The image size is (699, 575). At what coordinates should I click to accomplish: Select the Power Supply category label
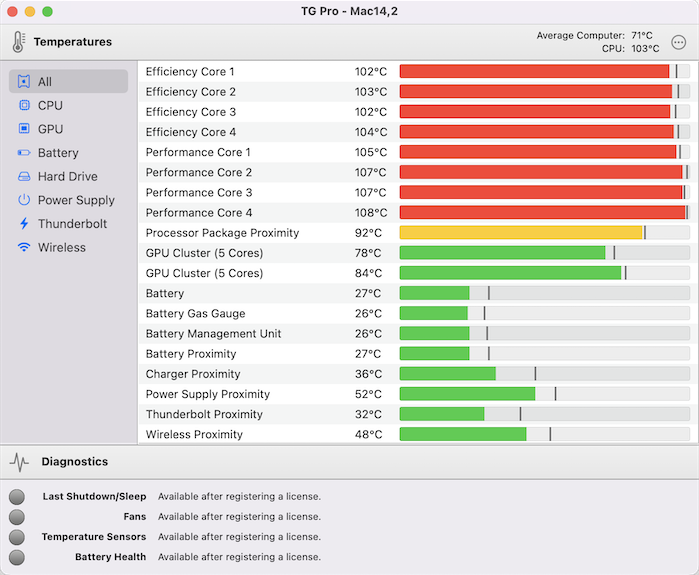(x=76, y=200)
